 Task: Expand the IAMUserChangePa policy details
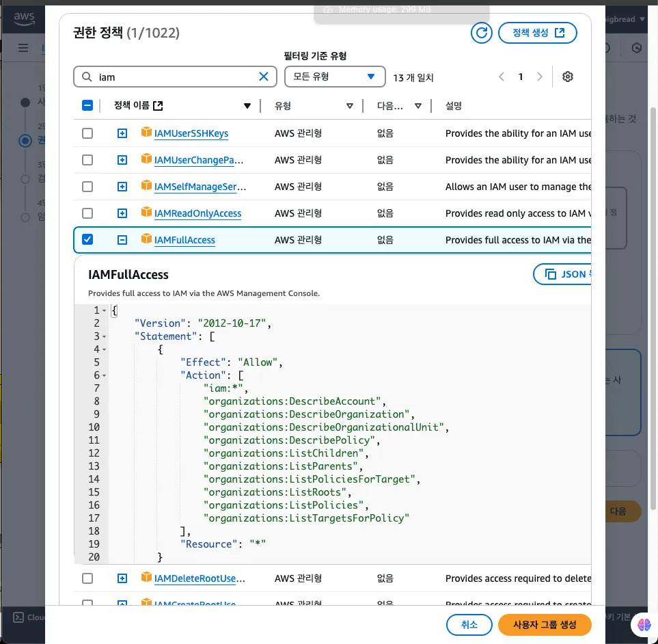(122, 160)
